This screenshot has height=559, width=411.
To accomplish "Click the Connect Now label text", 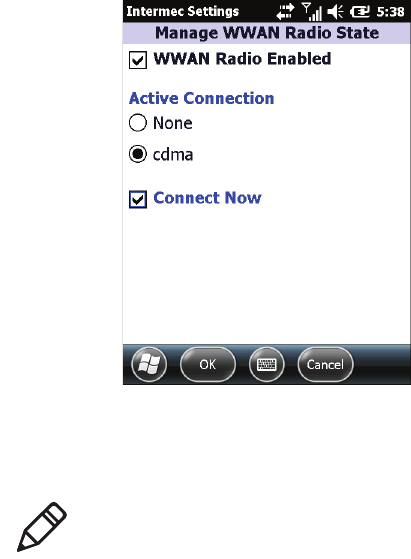I will [207, 198].
